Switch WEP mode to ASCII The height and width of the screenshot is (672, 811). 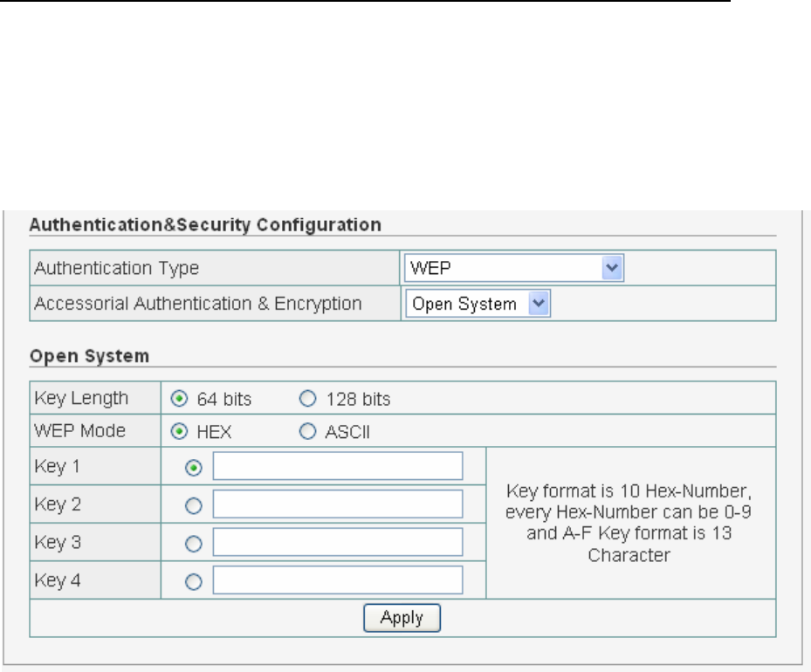(x=306, y=432)
